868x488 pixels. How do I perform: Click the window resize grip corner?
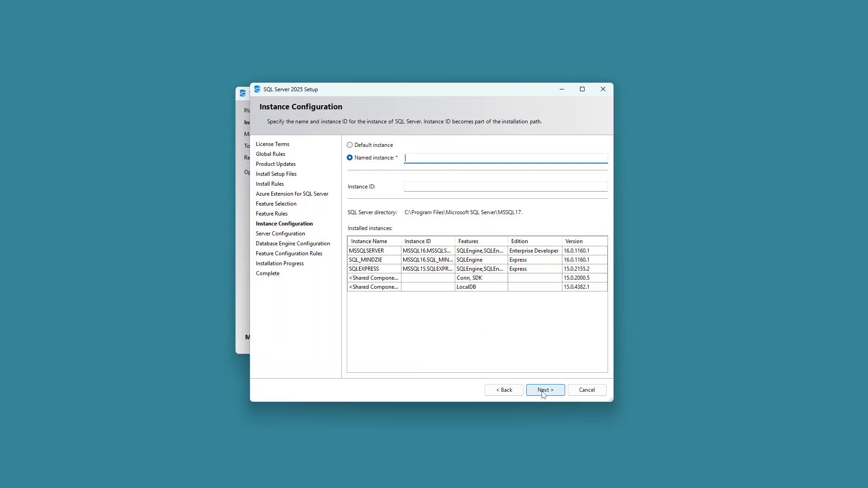click(611, 399)
